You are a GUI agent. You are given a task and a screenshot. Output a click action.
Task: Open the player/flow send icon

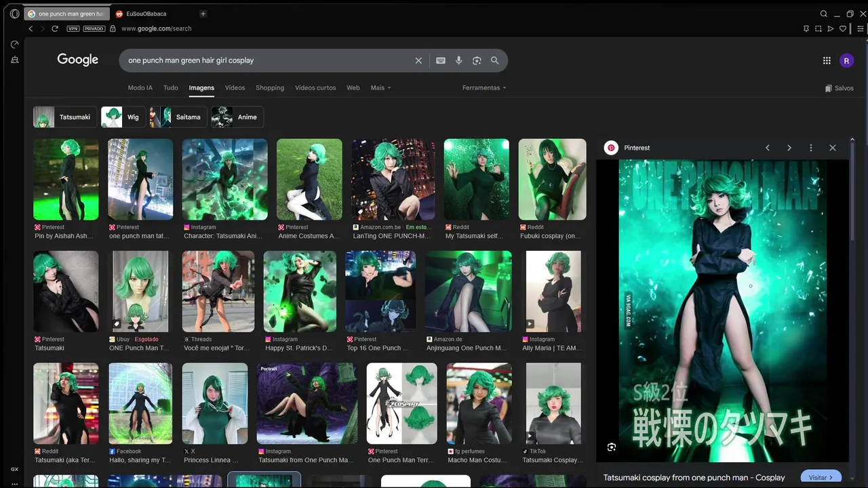831,28
